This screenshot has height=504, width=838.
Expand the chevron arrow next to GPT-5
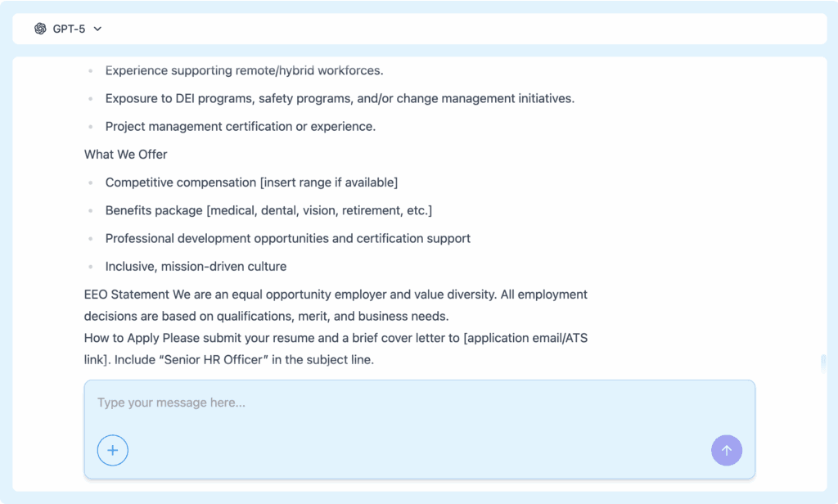coord(97,29)
